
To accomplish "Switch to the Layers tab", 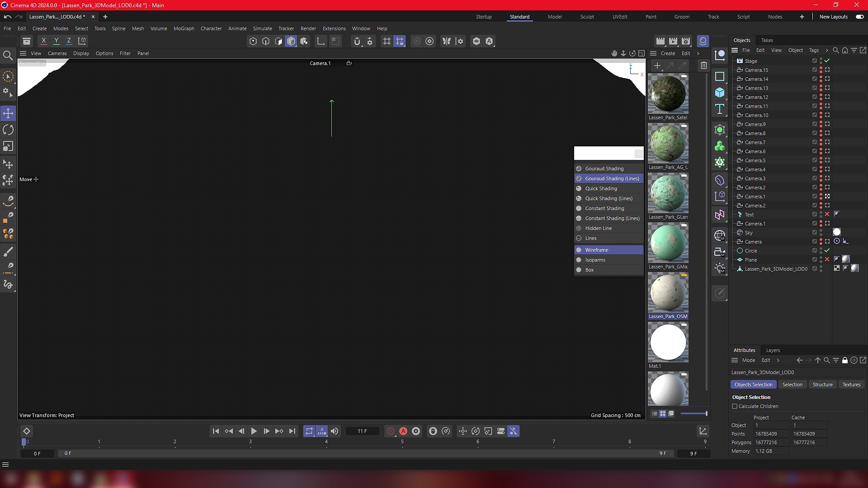I will click(773, 350).
